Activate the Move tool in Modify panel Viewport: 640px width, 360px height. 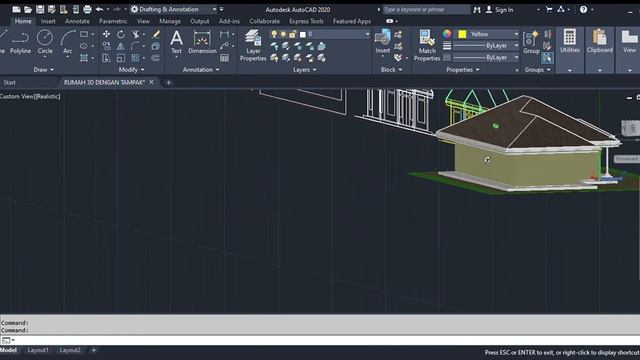(x=106, y=34)
